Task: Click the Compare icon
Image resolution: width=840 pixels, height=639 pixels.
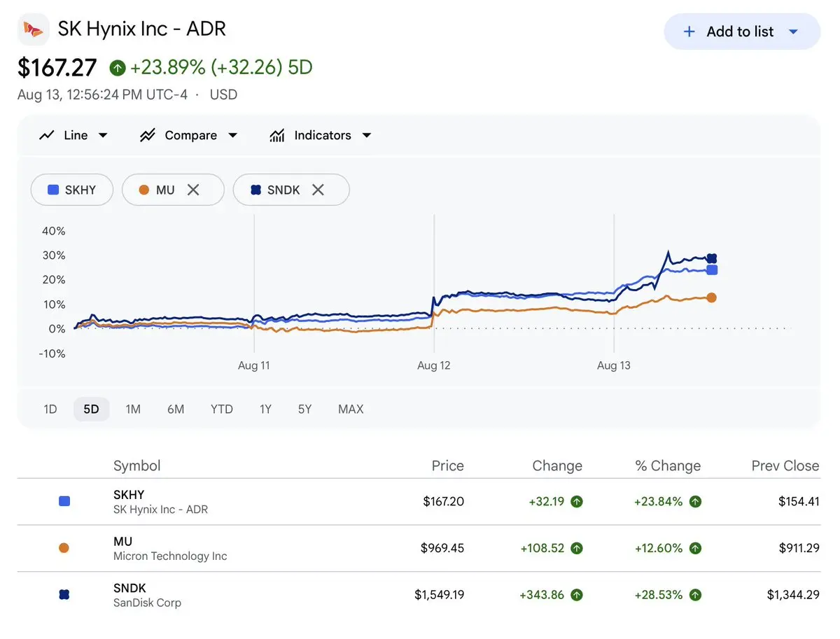Action: pyautogui.click(x=147, y=135)
